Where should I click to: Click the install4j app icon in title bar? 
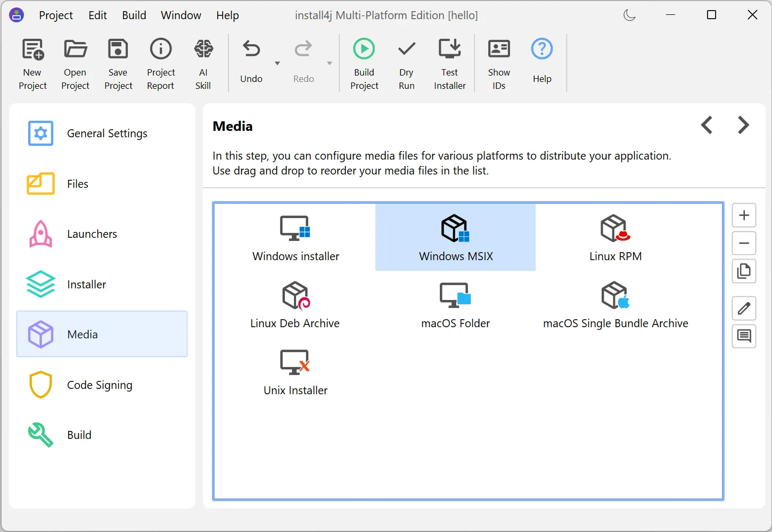pyautogui.click(x=17, y=15)
